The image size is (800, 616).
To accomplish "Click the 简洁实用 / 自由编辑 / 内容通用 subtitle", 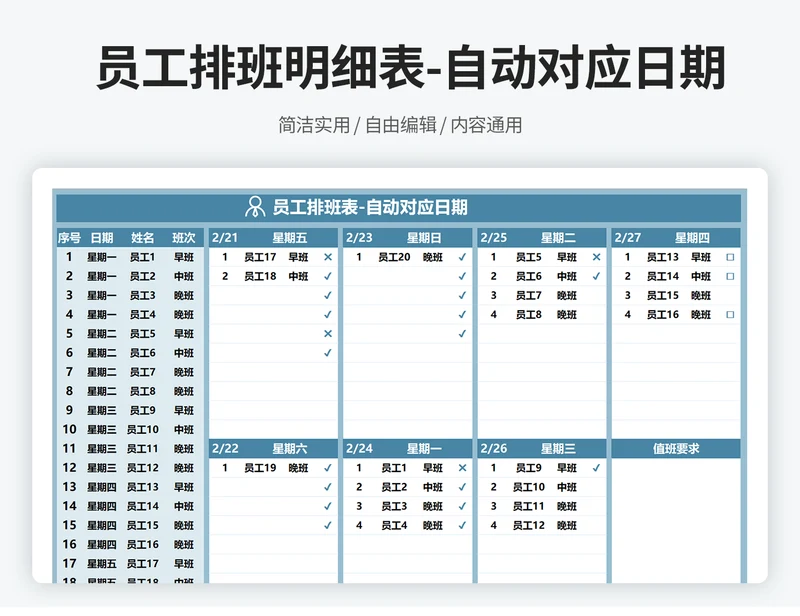I will [400, 125].
